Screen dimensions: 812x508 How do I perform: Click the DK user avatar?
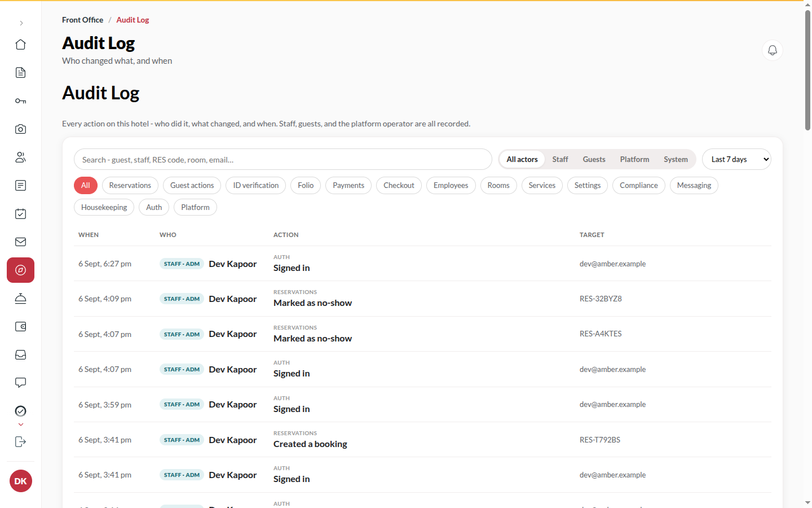(x=21, y=481)
